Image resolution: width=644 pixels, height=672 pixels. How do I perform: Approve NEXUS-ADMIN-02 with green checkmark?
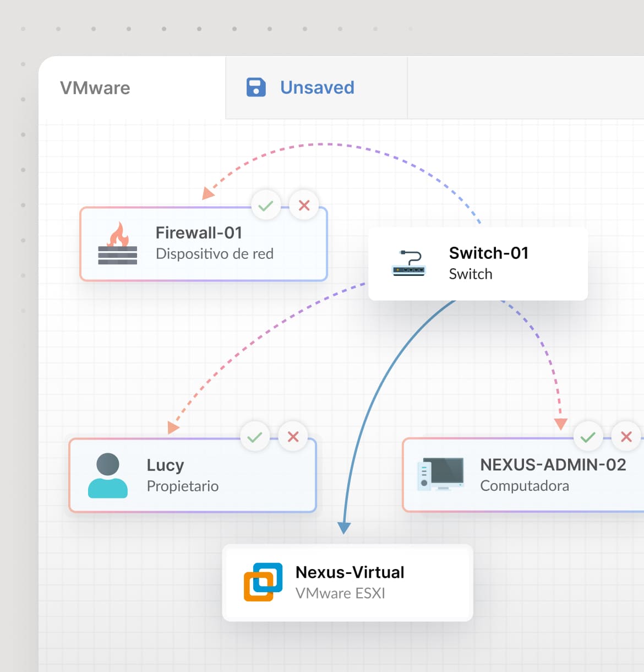click(x=588, y=437)
